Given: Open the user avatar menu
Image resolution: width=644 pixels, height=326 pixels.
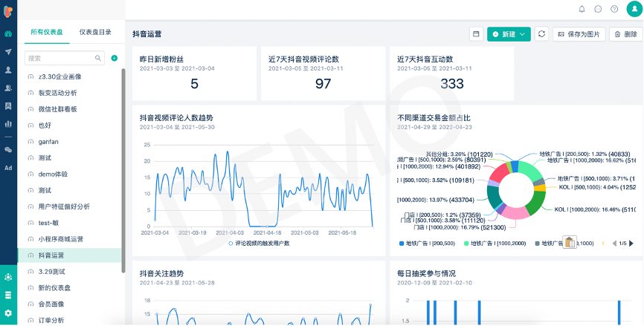Looking at the screenshot, I should 634,9.
